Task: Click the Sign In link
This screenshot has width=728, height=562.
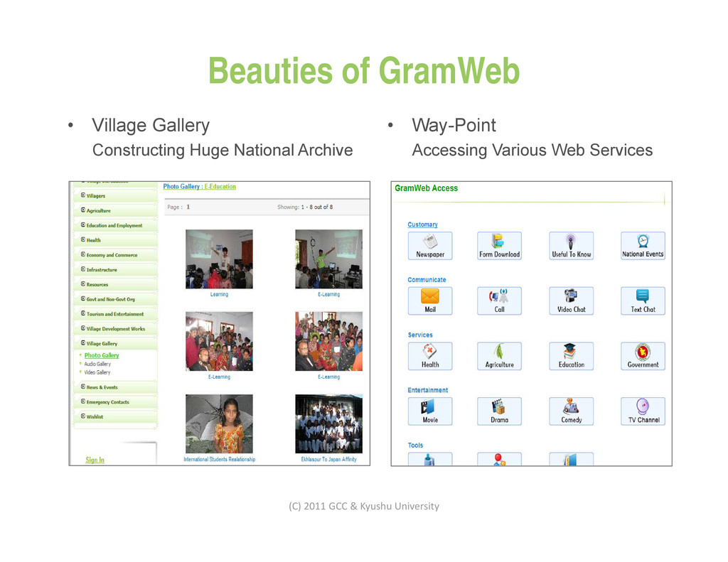Action: point(95,460)
